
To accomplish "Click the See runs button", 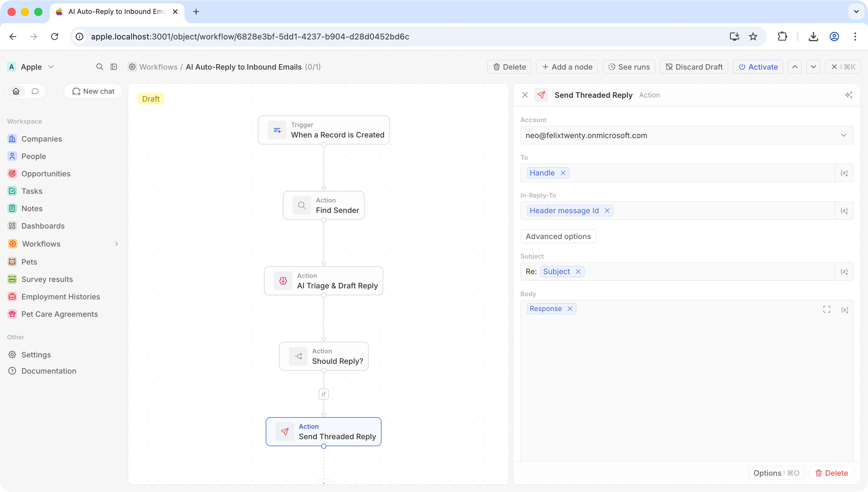I will point(629,67).
